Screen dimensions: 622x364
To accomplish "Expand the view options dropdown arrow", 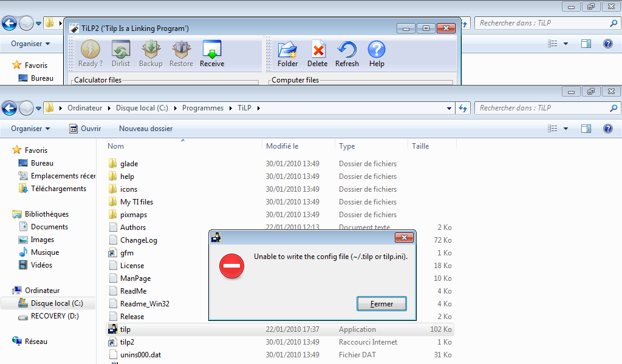I will tap(566, 129).
